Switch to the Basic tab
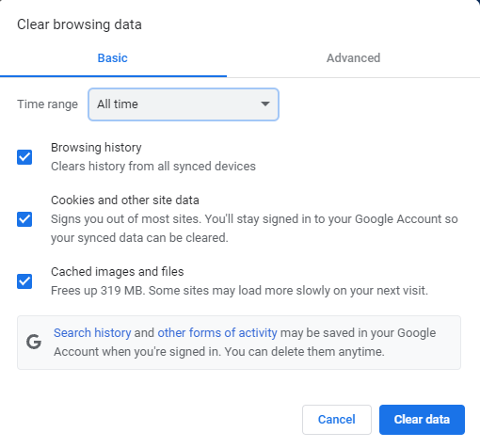Viewport: 480px width, 448px height. [x=113, y=58]
